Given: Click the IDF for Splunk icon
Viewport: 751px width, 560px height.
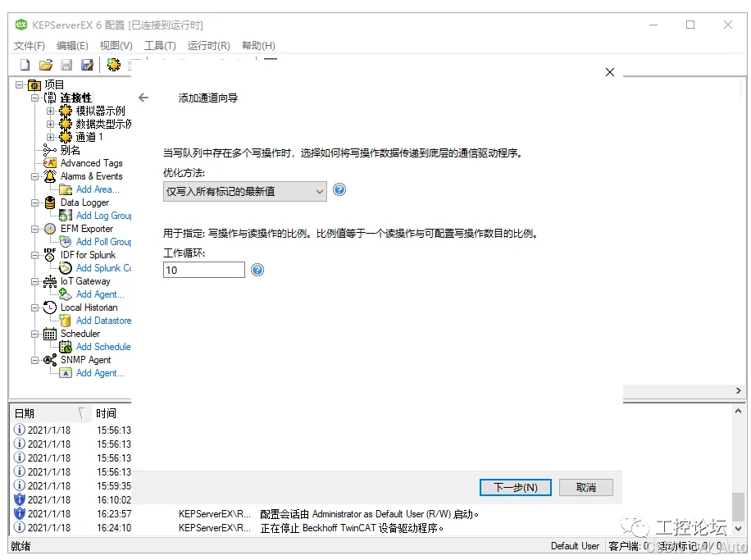Looking at the screenshot, I should click(50, 255).
